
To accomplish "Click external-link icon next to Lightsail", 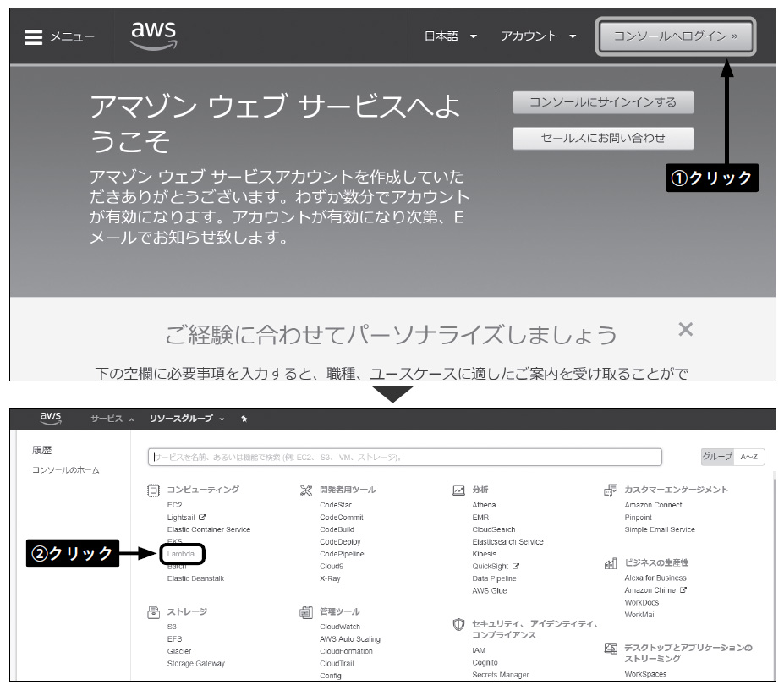I will click(202, 517).
